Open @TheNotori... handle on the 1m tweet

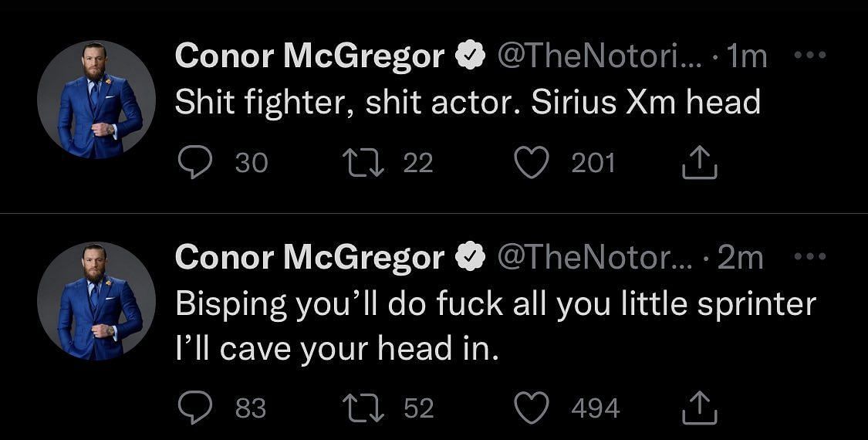(599, 56)
